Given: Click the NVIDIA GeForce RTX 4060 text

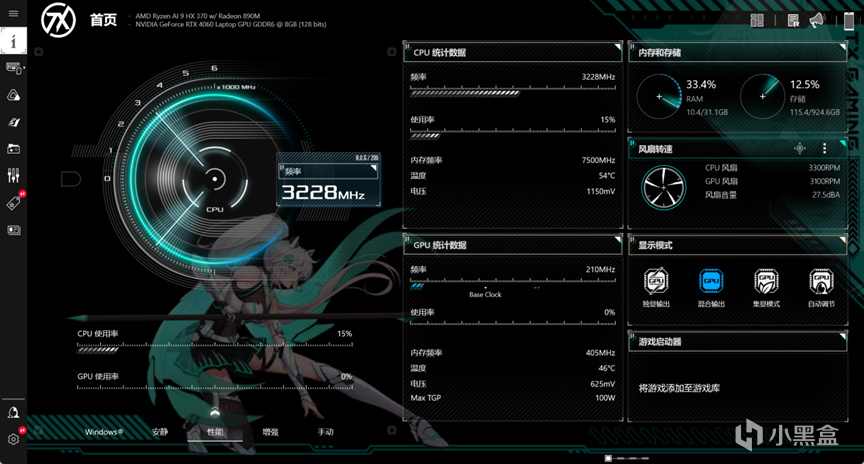Looking at the screenshot, I should (x=231, y=24).
